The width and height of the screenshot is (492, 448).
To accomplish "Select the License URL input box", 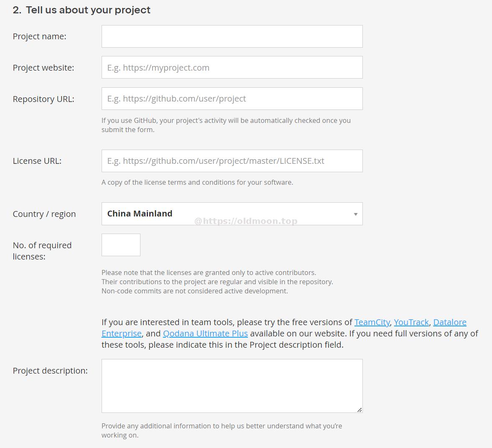I will 232,161.
